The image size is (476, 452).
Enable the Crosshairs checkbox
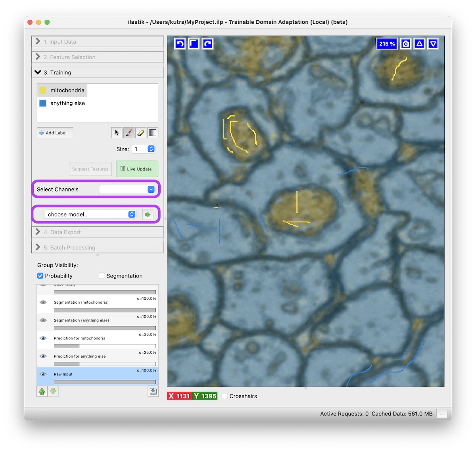225,396
